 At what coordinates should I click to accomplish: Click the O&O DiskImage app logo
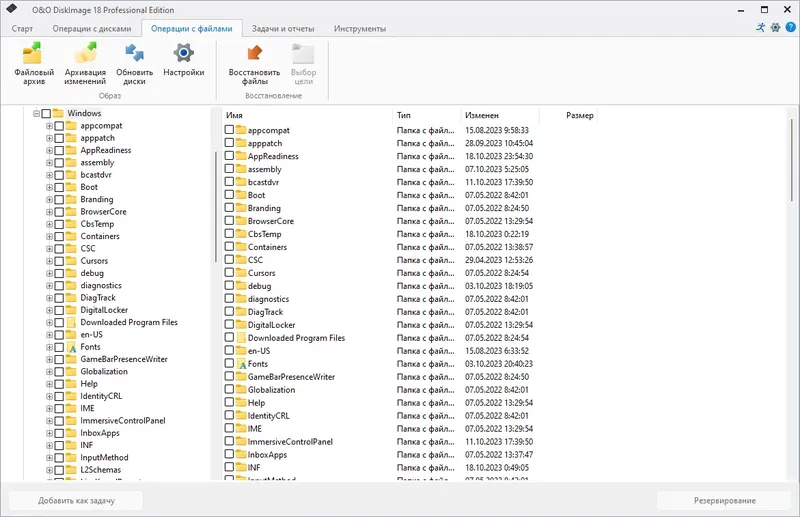(x=11, y=9)
